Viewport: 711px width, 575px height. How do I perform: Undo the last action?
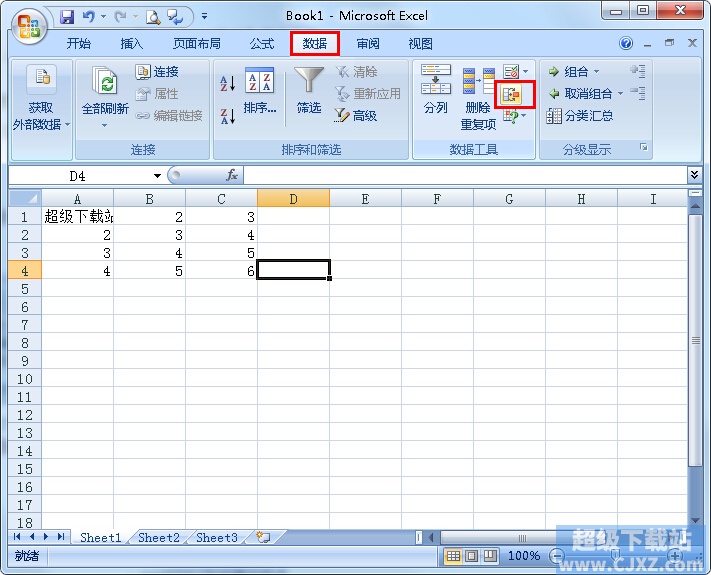pos(88,17)
